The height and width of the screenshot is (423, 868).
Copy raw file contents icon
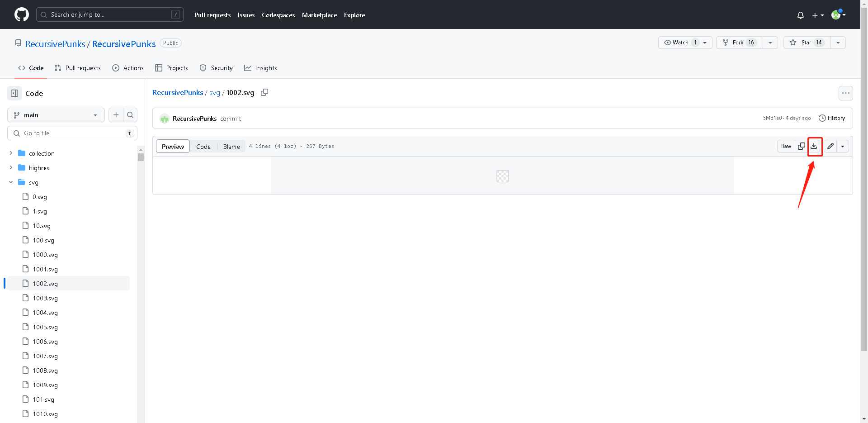[x=801, y=146]
